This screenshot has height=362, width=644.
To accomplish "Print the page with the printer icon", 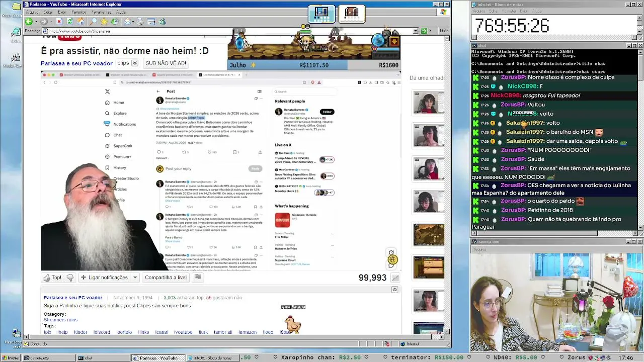I will click(x=140, y=22).
